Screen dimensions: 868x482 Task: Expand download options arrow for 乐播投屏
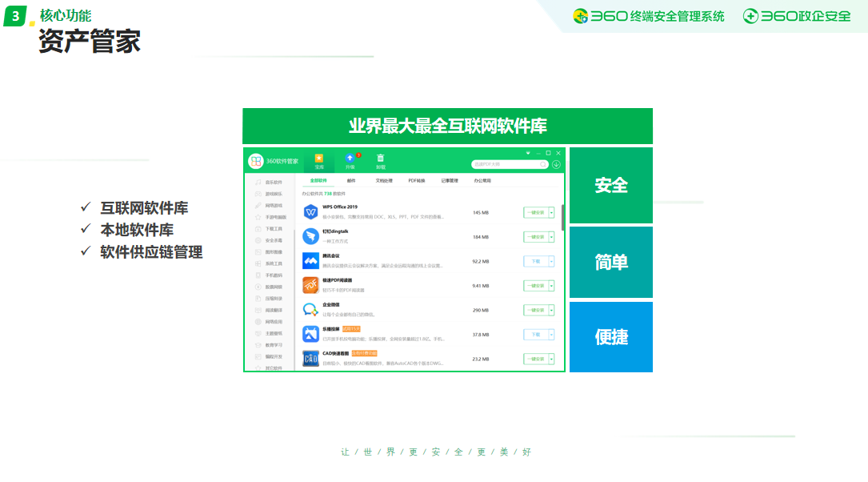pos(551,335)
